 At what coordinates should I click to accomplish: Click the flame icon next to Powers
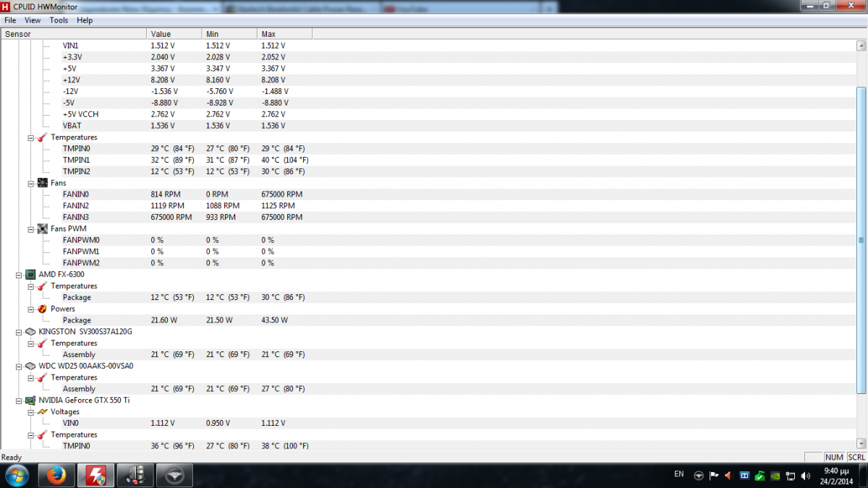[42, 309]
